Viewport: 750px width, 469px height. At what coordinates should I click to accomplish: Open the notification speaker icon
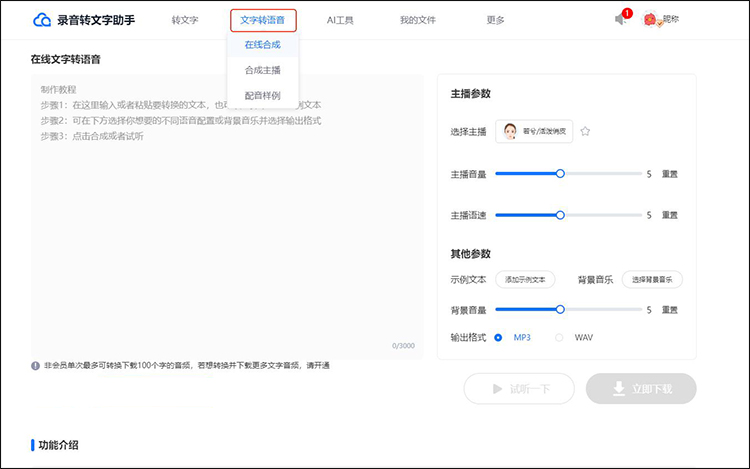(620, 19)
